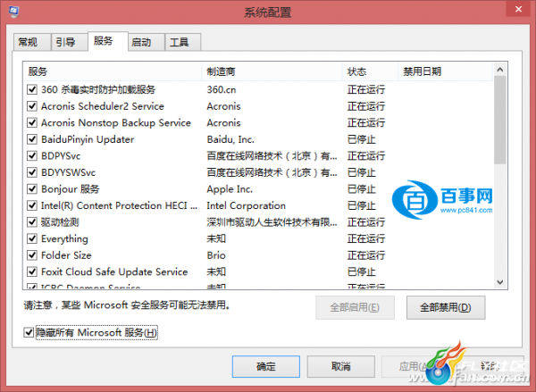This screenshot has height=392, width=536.
Task: Click the scrollbar up arrow
Action: pyautogui.click(x=499, y=70)
